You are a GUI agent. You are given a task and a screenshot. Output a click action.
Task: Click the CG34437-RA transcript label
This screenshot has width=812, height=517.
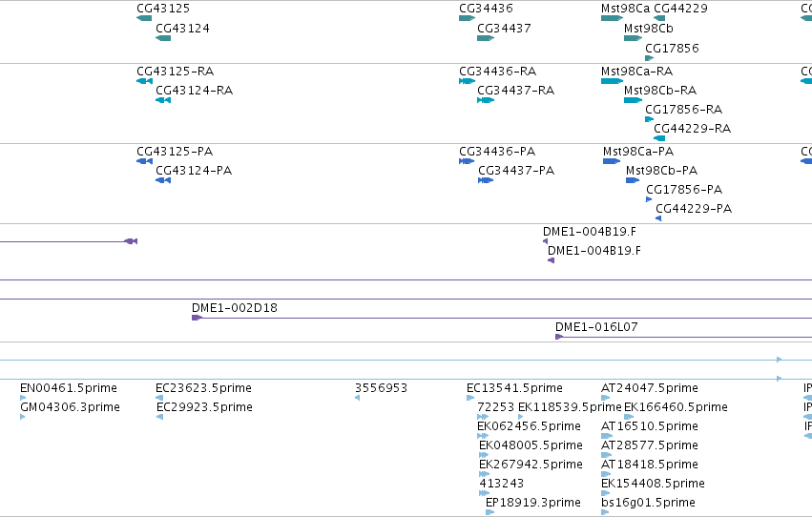(515, 91)
